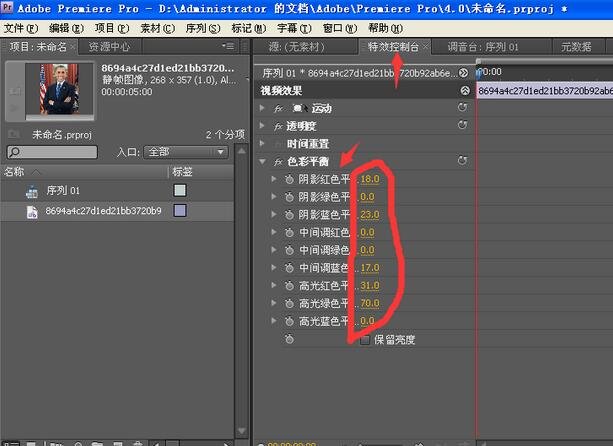Select the 特效控制台 tab
The image size is (613, 446).
(x=393, y=47)
